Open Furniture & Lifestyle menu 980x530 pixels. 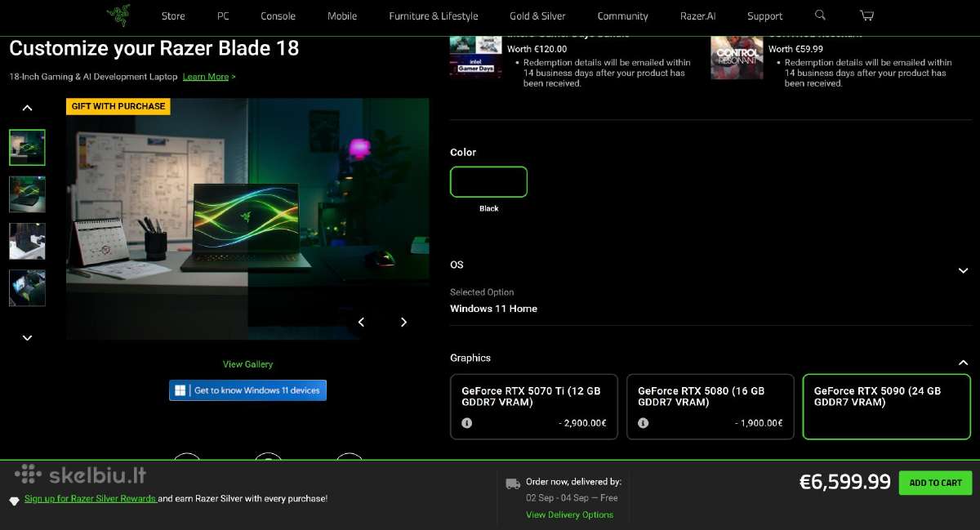[434, 16]
